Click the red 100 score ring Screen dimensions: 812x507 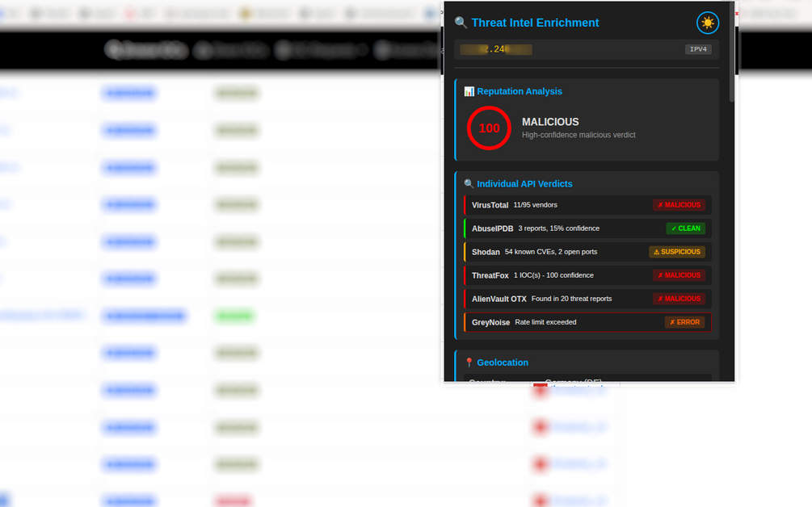tap(489, 128)
